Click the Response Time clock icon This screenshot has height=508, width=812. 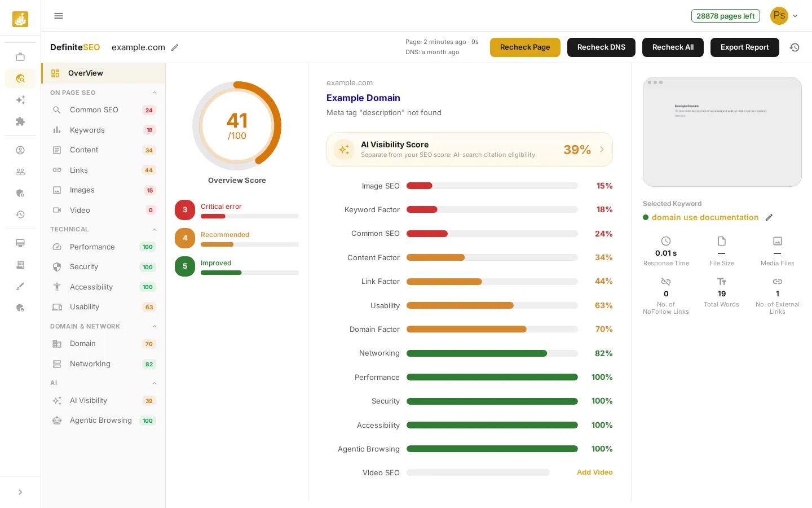(x=666, y=241)
